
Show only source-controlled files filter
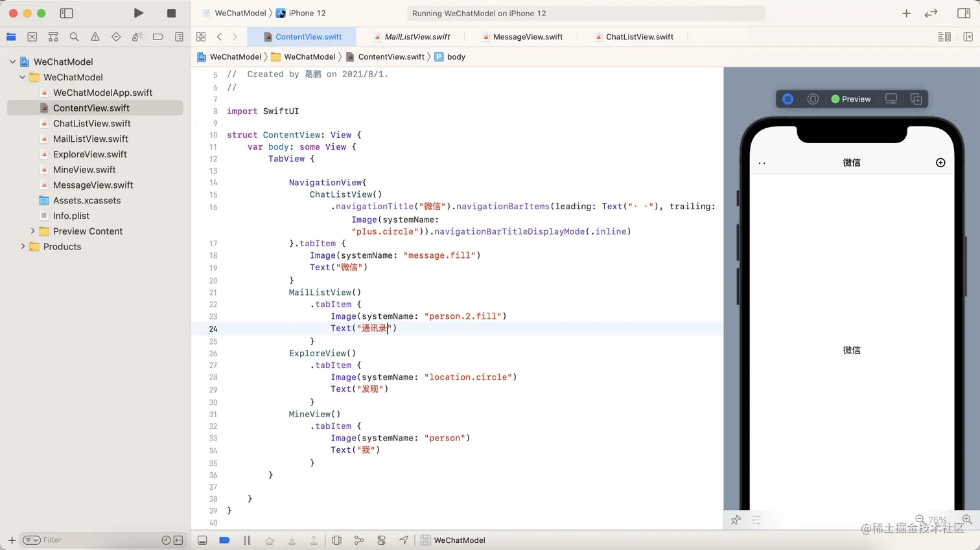[x=178, y=540]
